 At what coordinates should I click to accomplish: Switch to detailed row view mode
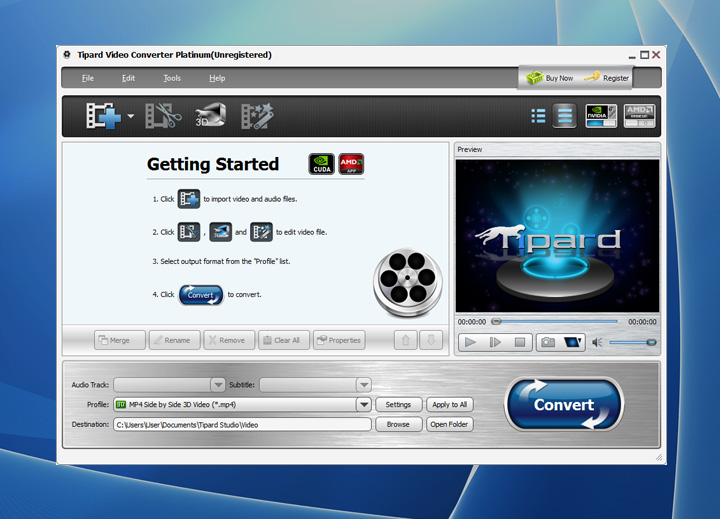tap(565, 116)
